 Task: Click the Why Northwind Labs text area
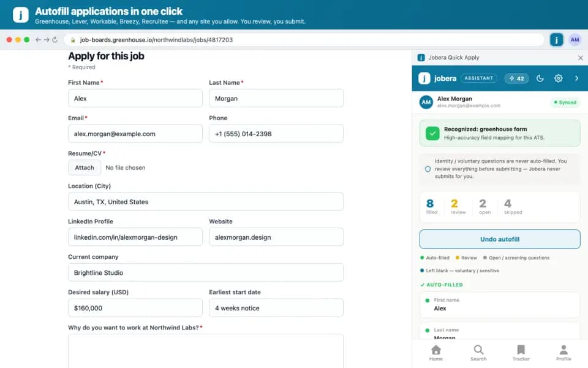pyautogui.click(x=206, y=351)
